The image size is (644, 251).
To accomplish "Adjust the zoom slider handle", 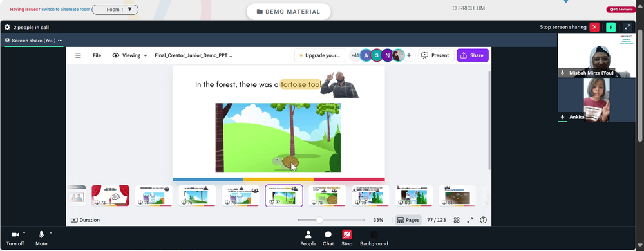I will click(319, 220).
